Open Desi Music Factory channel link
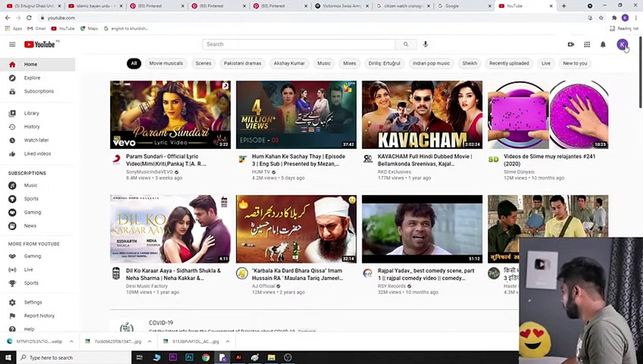 (147, 286)
